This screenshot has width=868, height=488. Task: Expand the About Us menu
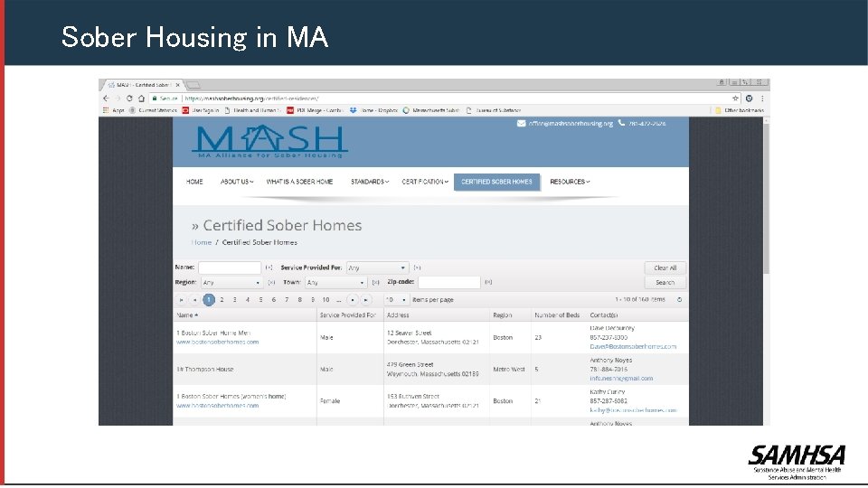click(x=237, y=182)
